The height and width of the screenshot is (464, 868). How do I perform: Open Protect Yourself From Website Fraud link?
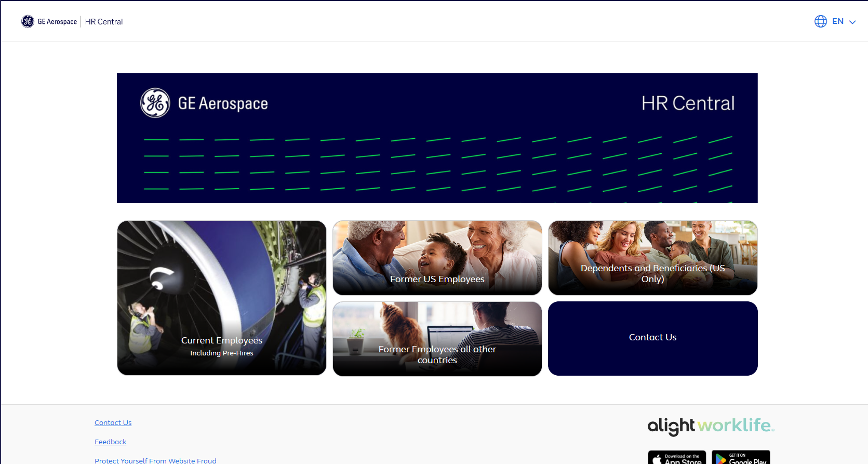(x=155, y=460)
